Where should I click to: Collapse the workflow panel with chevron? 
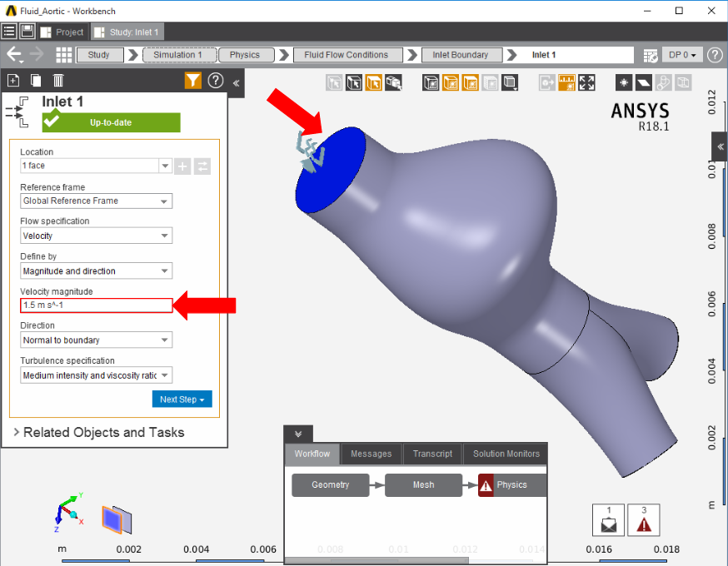pyautogui.click(x=298, y=434)
